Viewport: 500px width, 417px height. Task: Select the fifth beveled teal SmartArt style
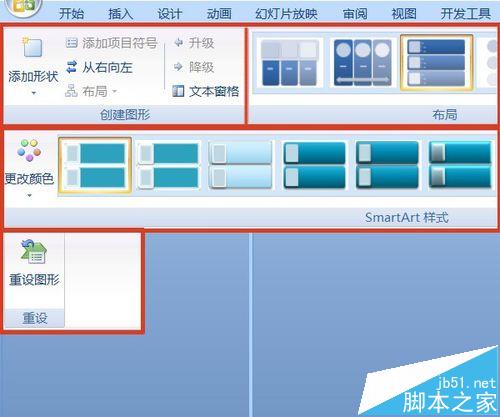pos(387,165)
